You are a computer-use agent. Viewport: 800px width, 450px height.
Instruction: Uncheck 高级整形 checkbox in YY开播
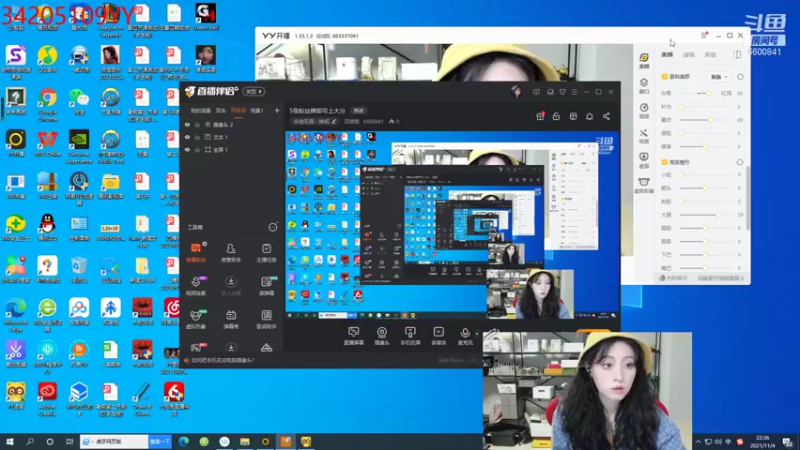pos(664,162)
